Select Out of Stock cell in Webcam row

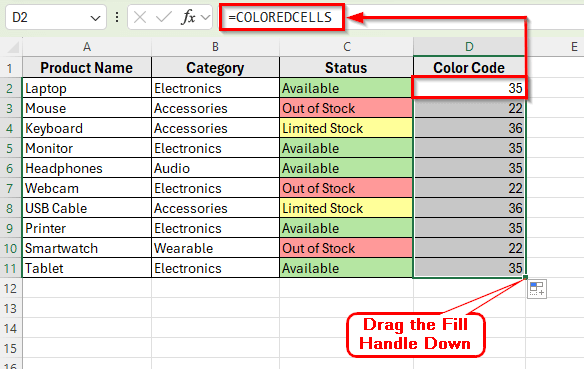click(346, 188)
